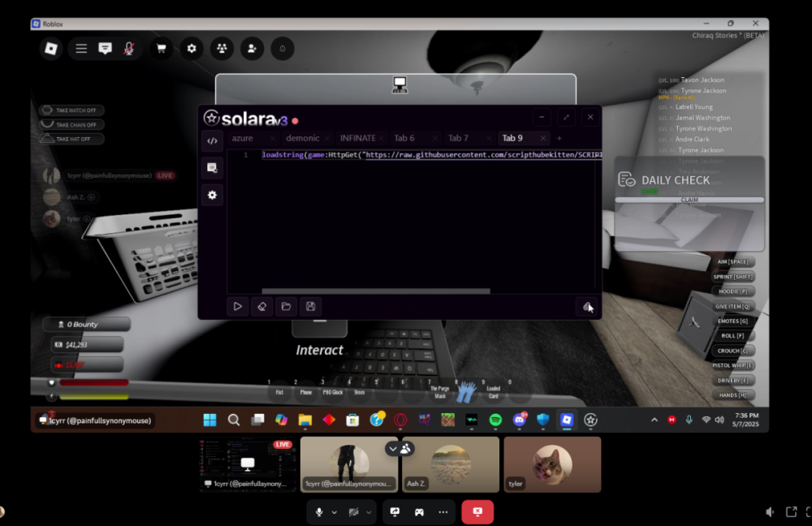
Task: Toggle TAKE HAT OFF in game
Action: click(72, 139)
